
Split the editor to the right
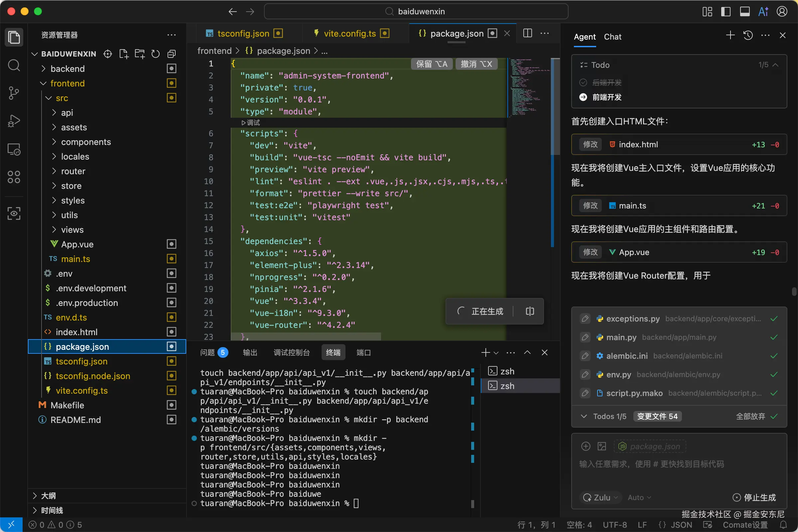coord(528,33)
